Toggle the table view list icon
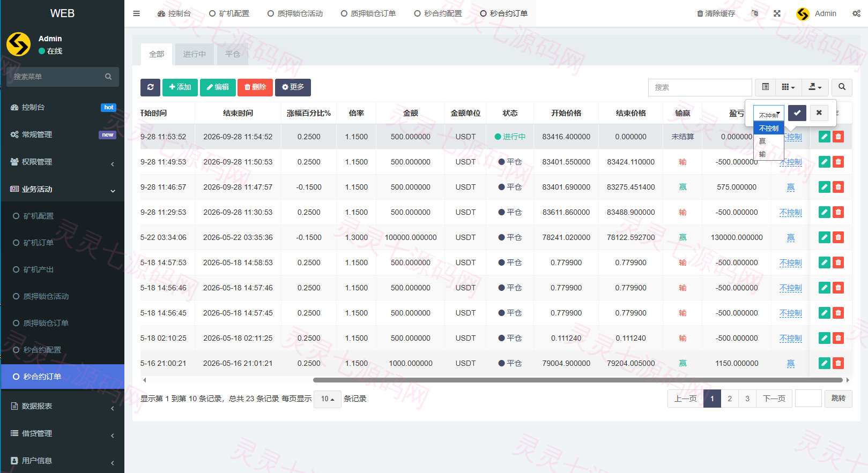The width and height of the screenshot is (868, 473). [766, 87]
